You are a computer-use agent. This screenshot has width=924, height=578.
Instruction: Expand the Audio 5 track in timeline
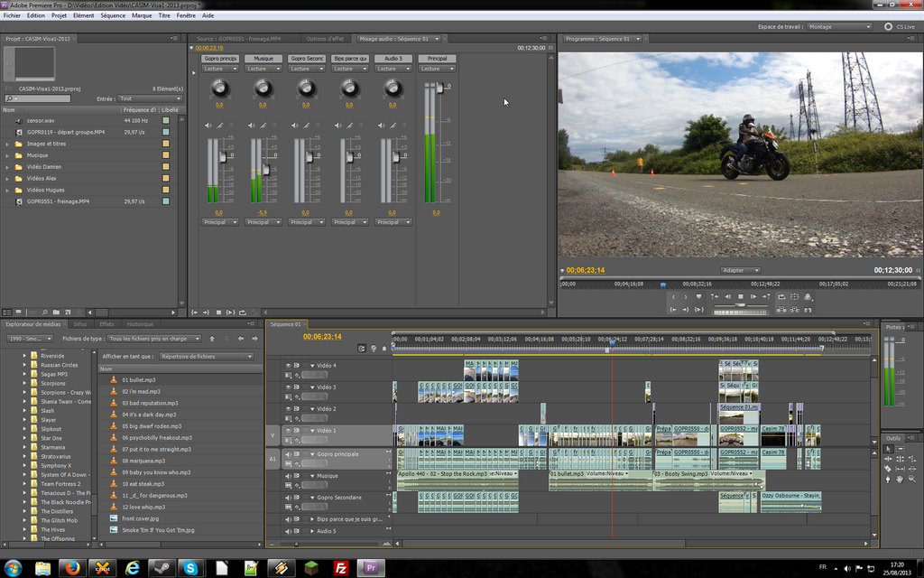[312, 531]
